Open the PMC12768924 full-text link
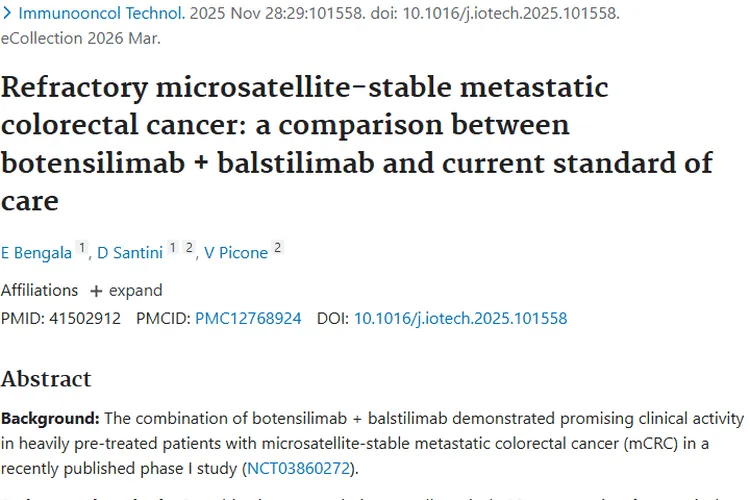 pos(248,319)
